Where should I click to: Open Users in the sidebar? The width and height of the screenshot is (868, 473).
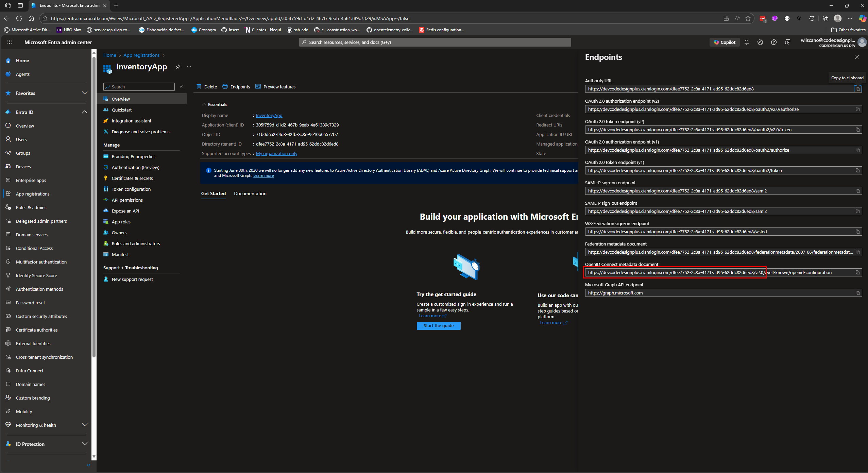(x=21, y=139)
